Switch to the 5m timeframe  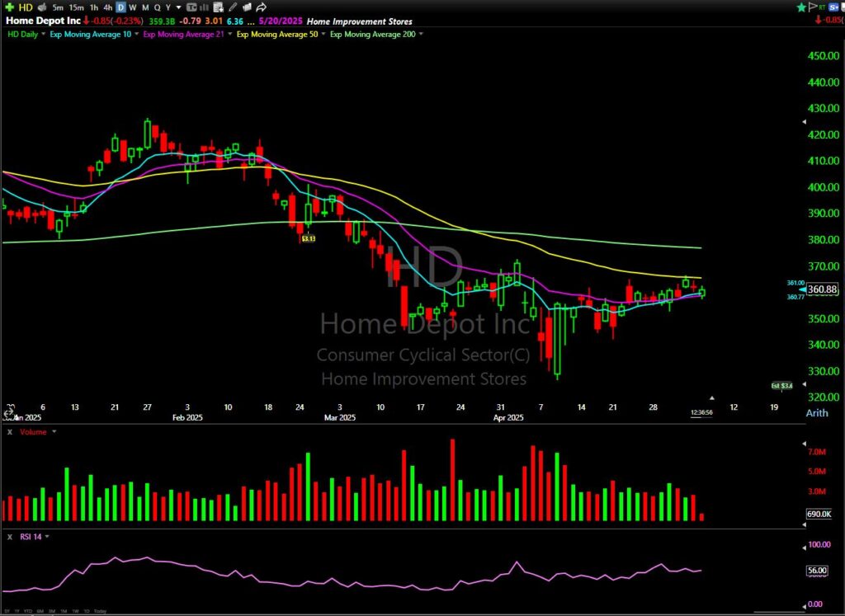[x=58, y=7]
